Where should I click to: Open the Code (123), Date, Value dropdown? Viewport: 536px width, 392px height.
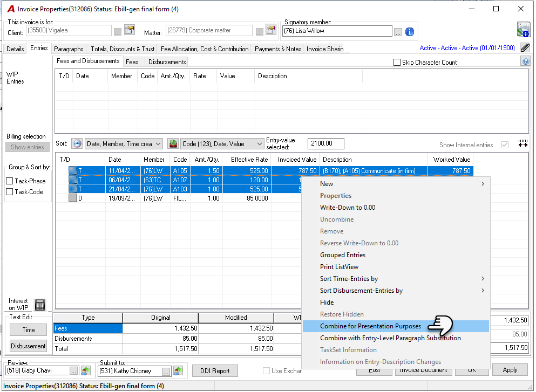(222, 144)
